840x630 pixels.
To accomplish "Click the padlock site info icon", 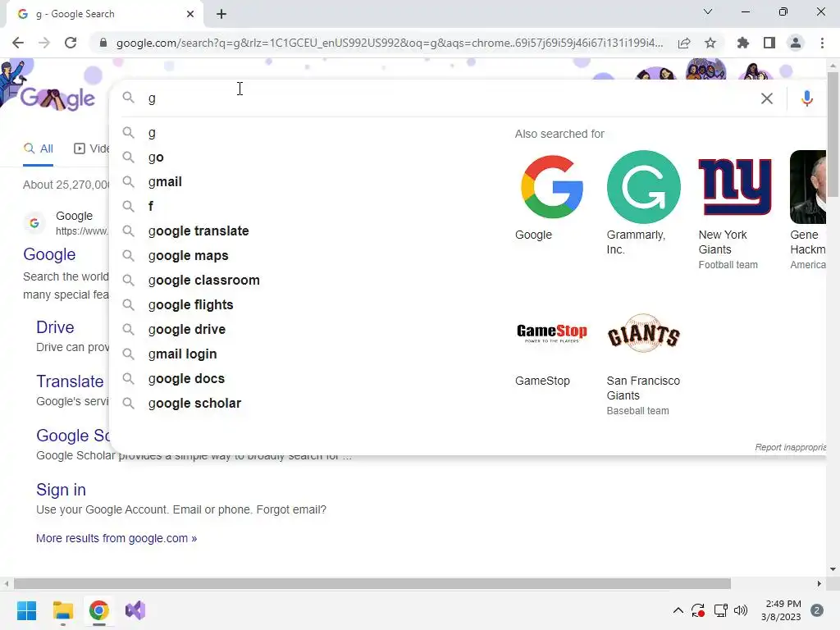I will point(103,43).
